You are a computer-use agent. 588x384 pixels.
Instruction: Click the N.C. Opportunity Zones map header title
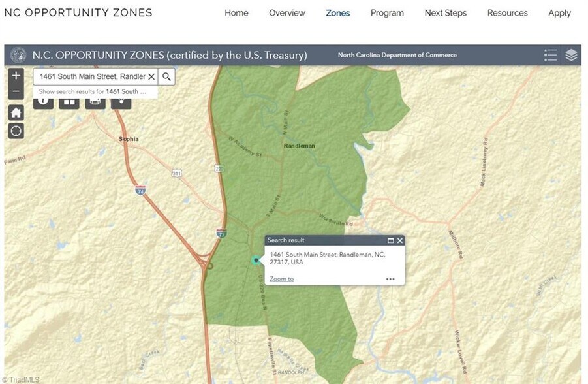170,55
